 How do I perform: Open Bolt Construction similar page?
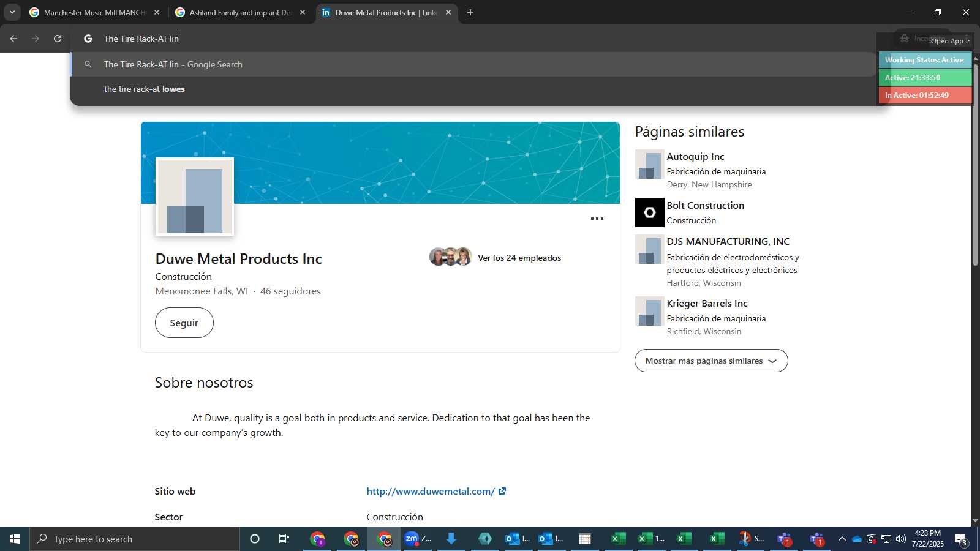click(x=705, y=206)
